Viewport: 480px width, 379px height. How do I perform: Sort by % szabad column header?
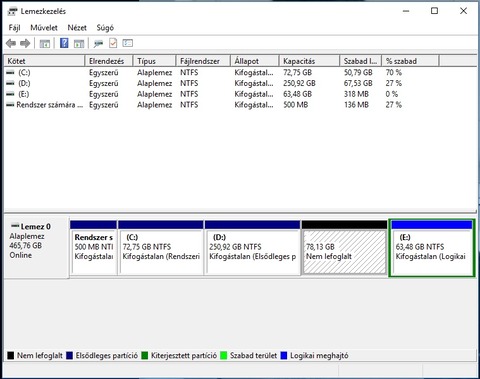click(410, 61)
